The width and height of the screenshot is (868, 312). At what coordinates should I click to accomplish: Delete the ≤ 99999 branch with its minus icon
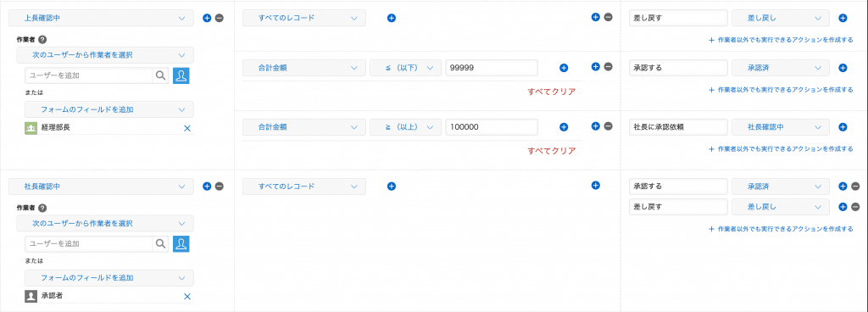click(608, 66)
